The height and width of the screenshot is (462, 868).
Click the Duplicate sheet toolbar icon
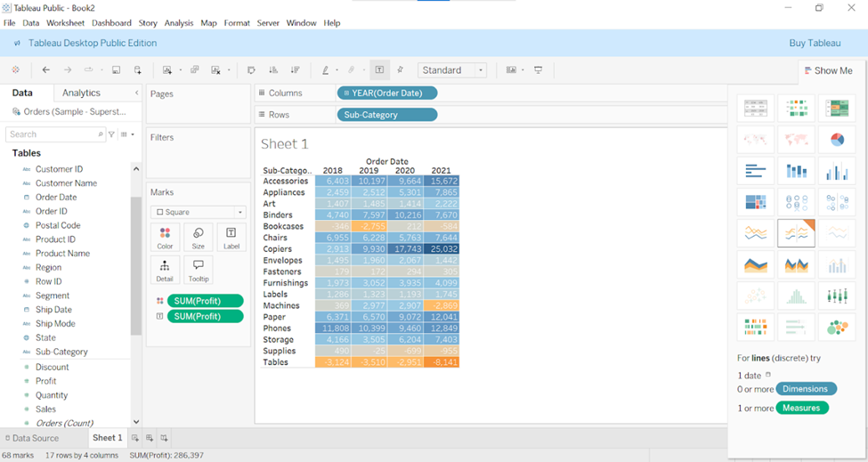pyautogui.click(x=194, y=69)
